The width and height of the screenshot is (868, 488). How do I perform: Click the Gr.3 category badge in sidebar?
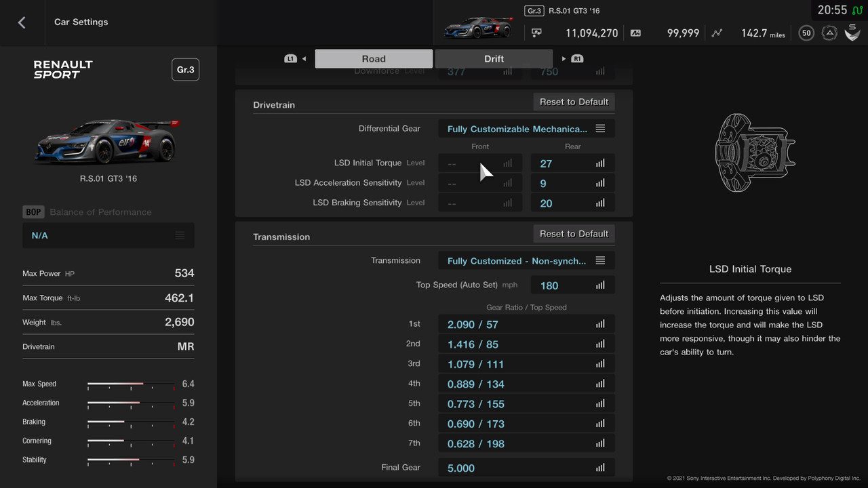[185, 70]
